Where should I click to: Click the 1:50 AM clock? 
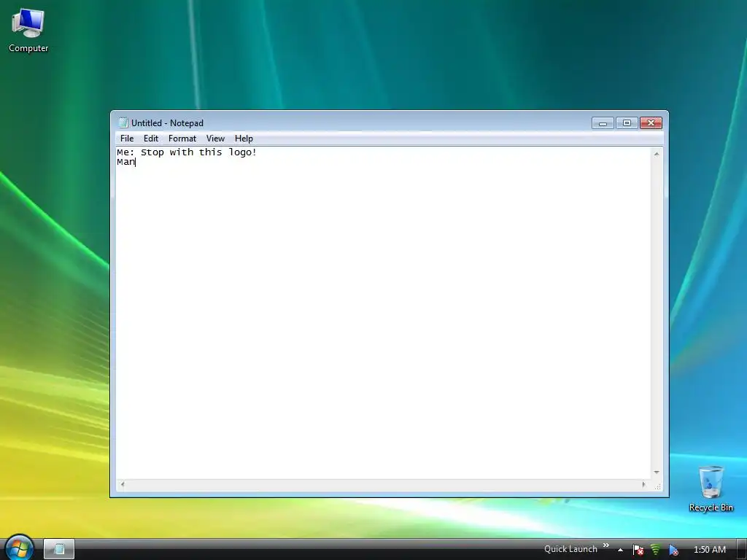pos(709,550)
